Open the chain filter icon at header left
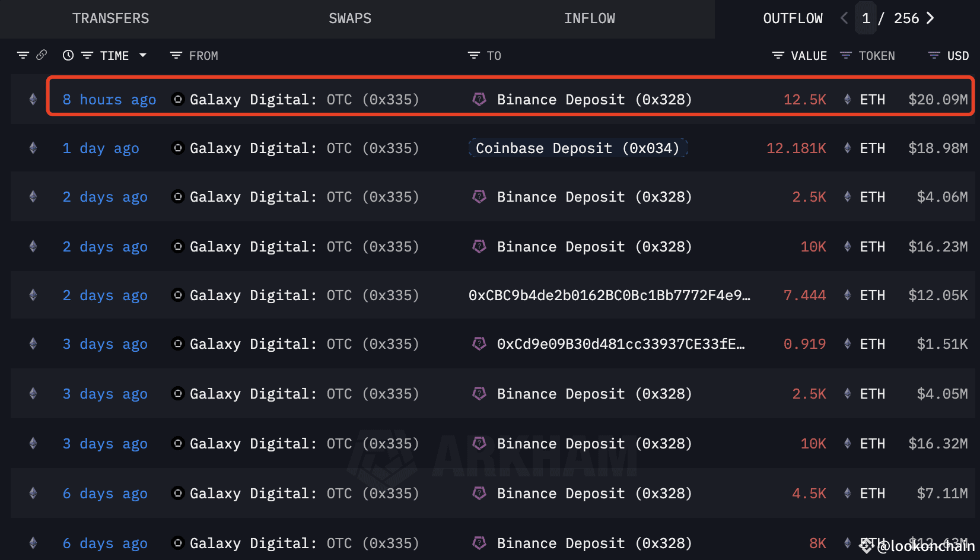Screen dimensions: 980x560 23,55
